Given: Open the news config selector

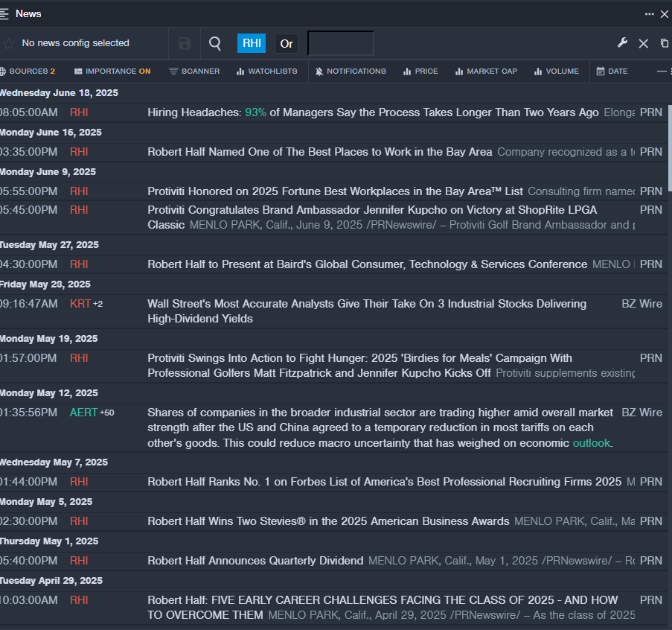Looking at the screenshot, I should point(75,43).
